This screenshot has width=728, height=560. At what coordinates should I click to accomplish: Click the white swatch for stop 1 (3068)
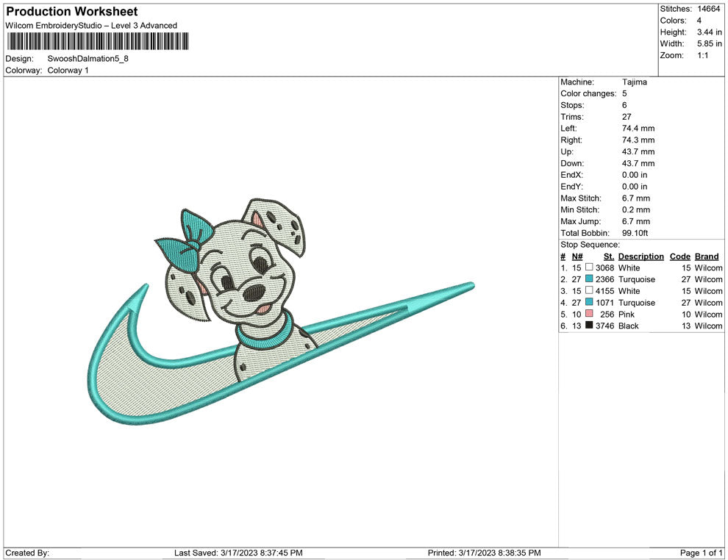589,267
